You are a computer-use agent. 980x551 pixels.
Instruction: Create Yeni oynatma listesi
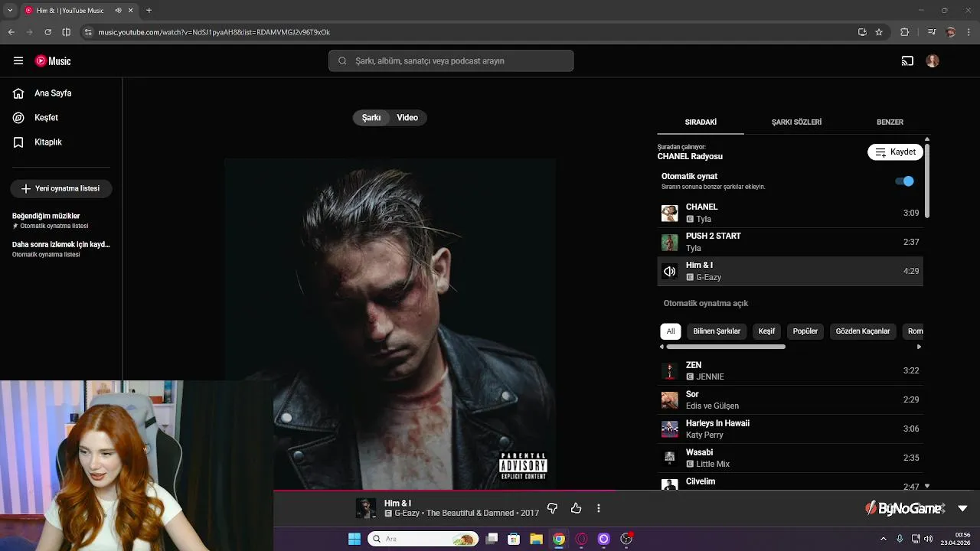(x=61, y=188)
